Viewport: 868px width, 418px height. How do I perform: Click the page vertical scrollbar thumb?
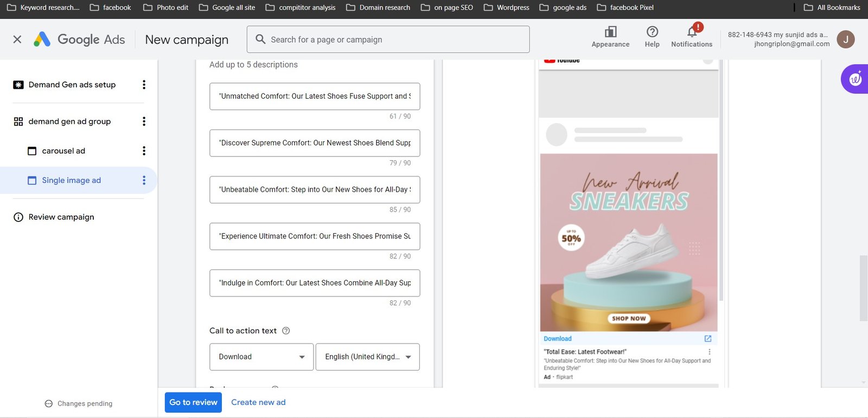[x=864, y=288]
